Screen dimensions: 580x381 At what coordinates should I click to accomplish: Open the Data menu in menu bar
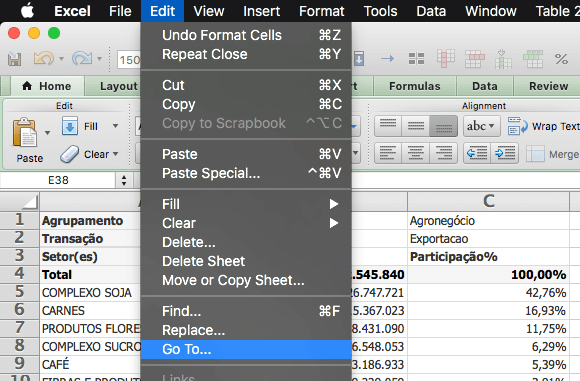pyautogui.click(x=431, y=11)
